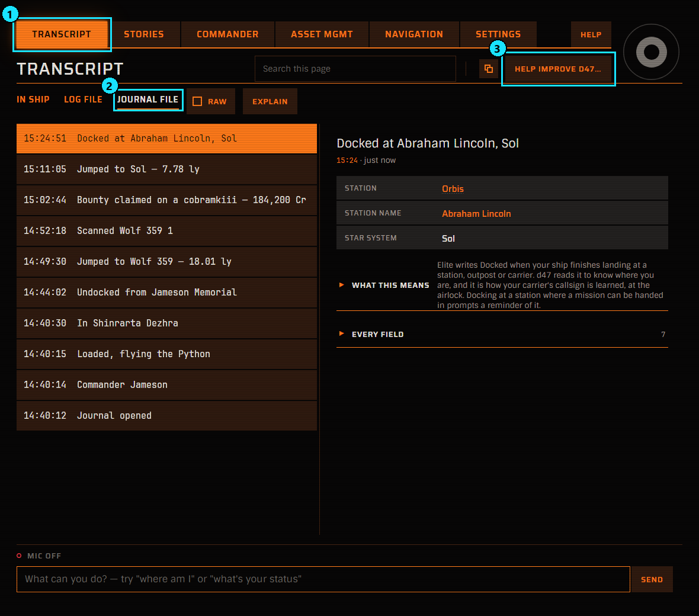This screenshot has height=616, width=699.
Task: Go to the ASSET MGMT tab
Action: pos(322,34)
